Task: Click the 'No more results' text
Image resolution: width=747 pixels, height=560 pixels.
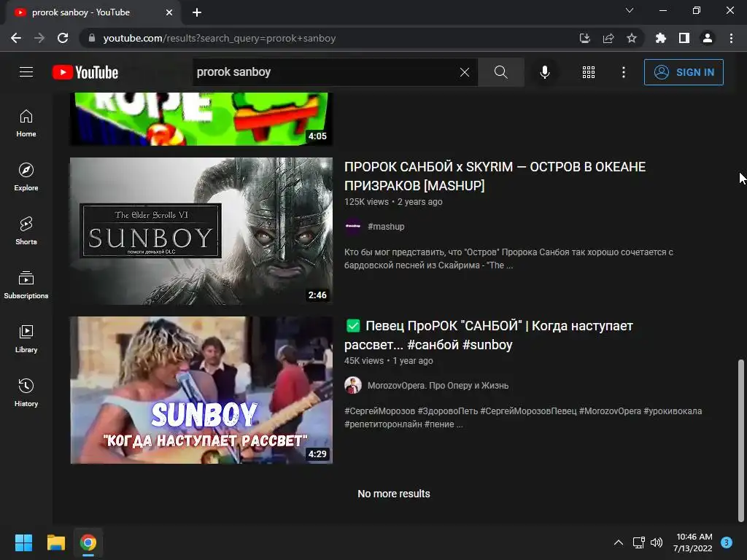Action: tap(393, 494)
